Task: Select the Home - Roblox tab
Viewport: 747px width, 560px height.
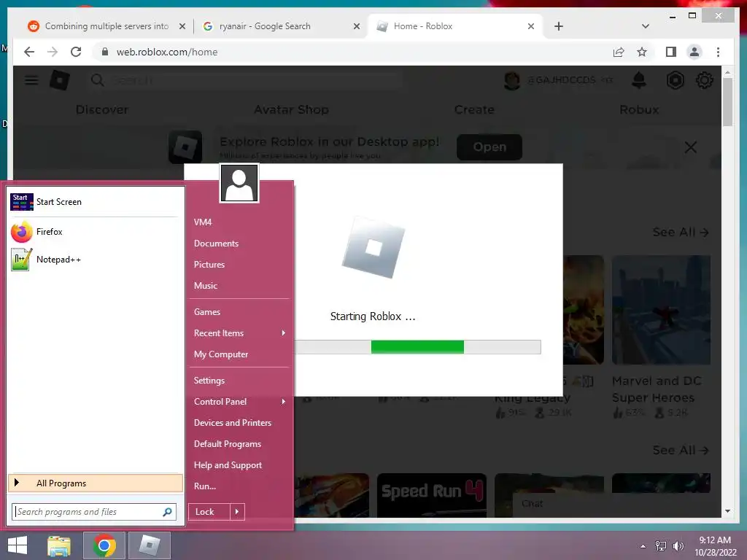Action: click(x=456, y=26)
